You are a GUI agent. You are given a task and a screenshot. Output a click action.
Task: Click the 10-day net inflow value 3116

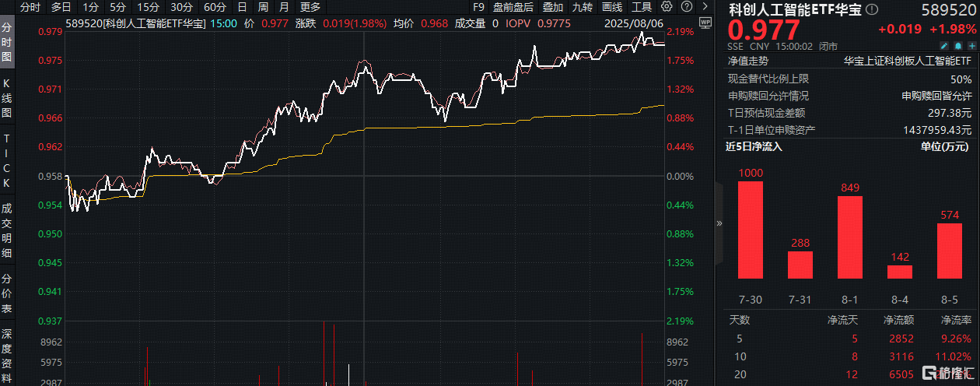902,356
